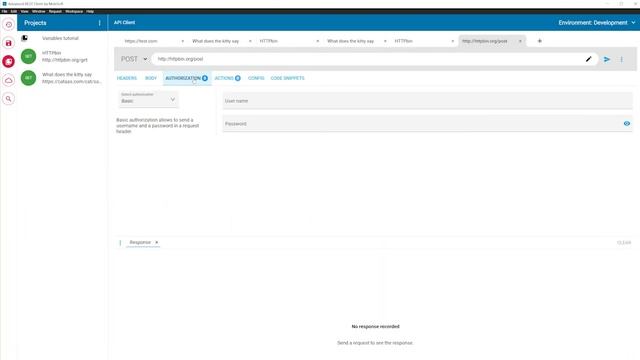Open the View menu
The width and height of the screenshot is (640, 360).
(x=24, y=11)
